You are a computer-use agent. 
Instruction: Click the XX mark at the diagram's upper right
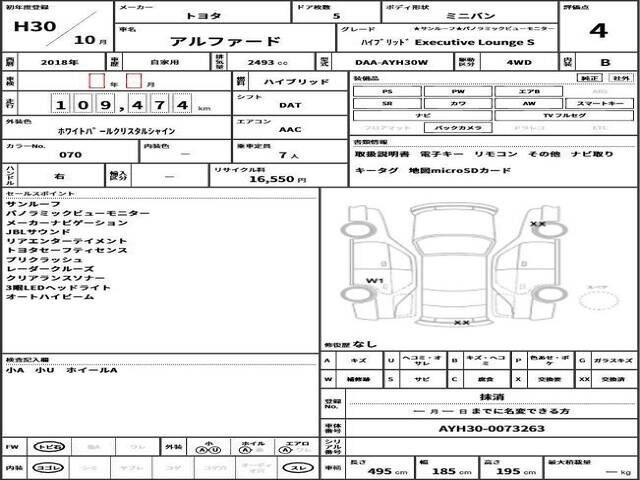click(x=537, y=224)
